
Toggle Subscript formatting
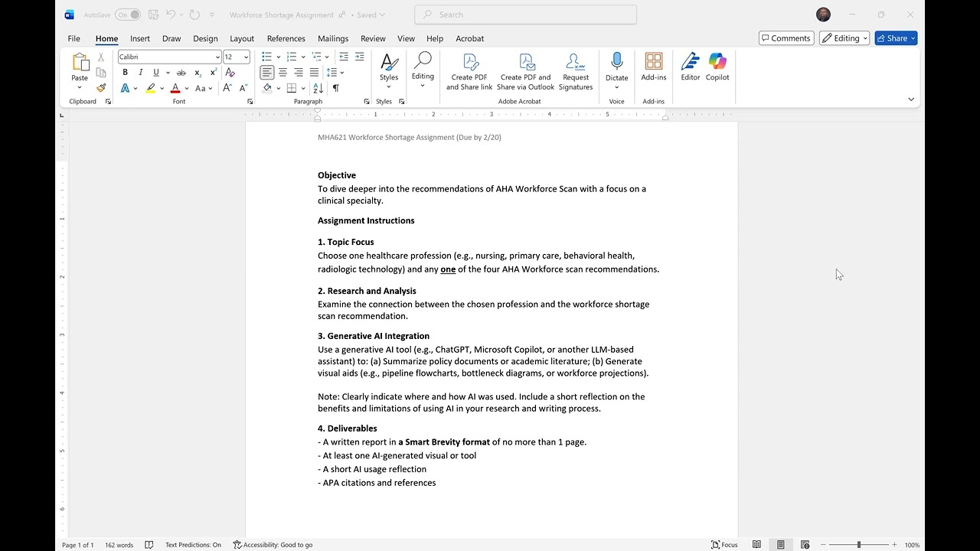click(198, 73)
